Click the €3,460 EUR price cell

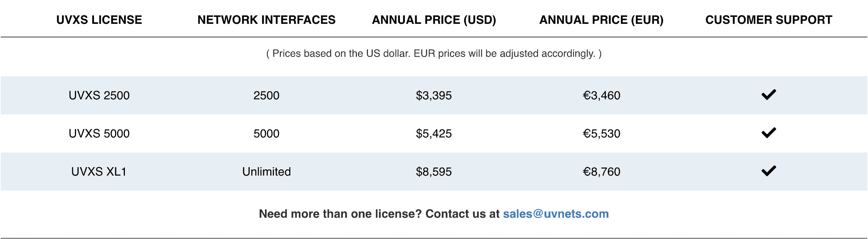601,95
